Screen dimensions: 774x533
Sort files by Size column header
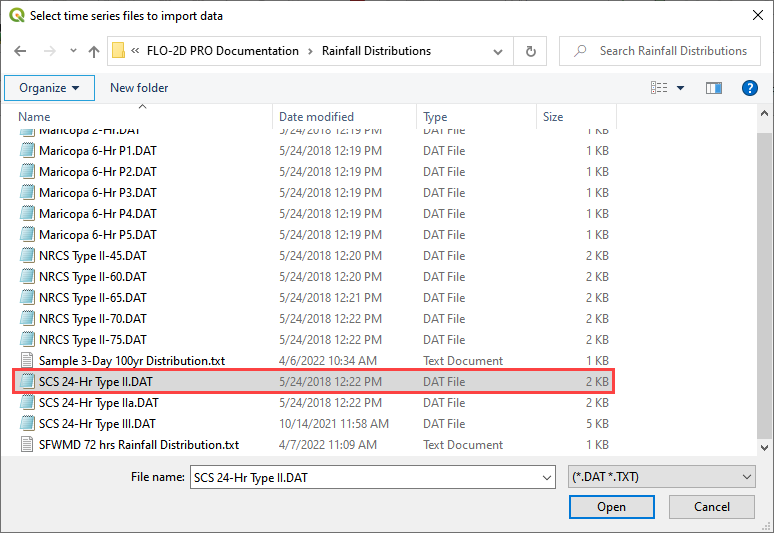(x=553, y=117)
